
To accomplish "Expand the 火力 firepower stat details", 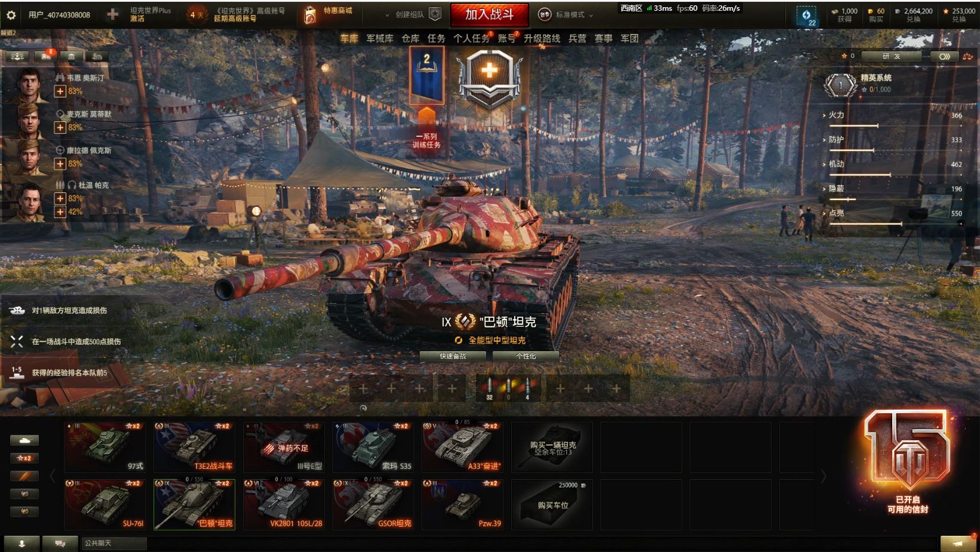I will point(836,115).
